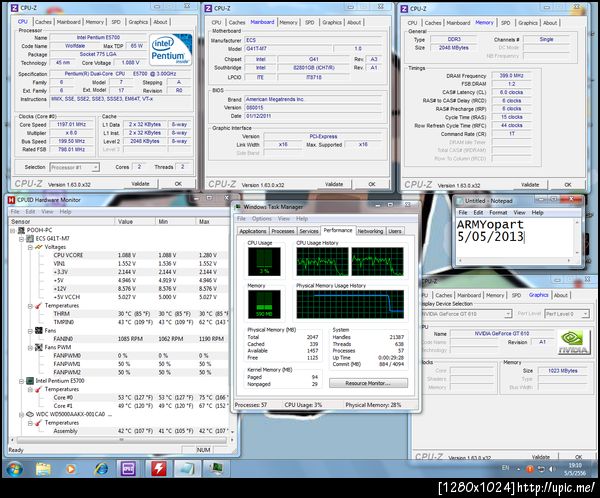The width and height of the screenshot is (600, 498).
Task: Collapse the Voltages node in HWMonitor
Action: coord(30,247)
